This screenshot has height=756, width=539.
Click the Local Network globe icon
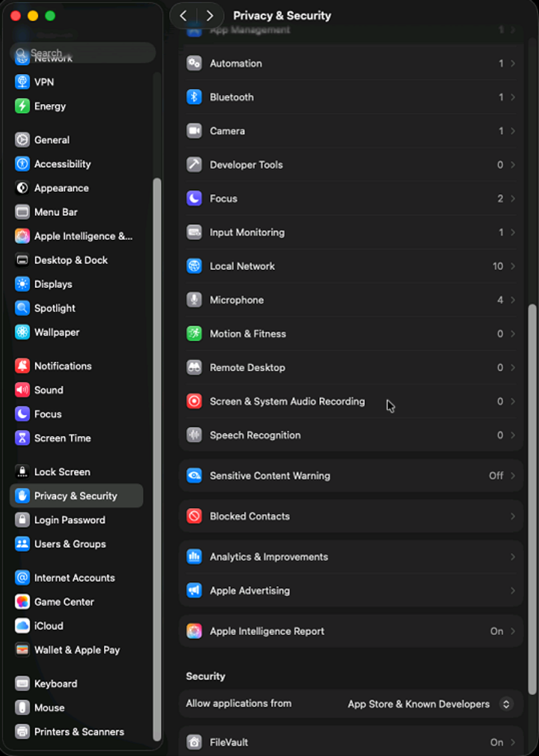(194, 266)
